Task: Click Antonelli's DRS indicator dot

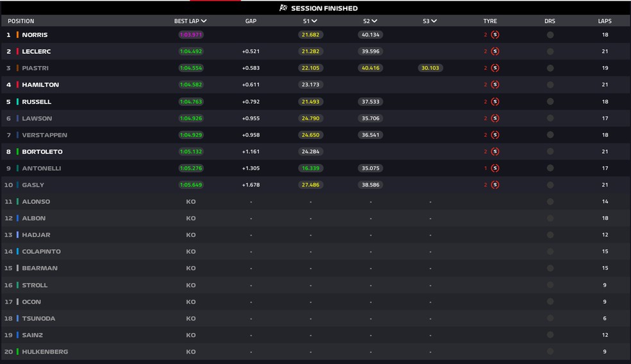Action: coord(550,168)
